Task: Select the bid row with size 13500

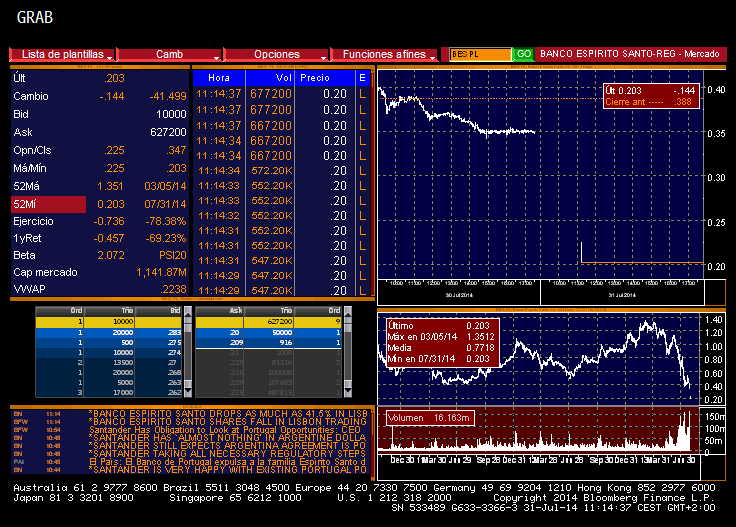Action: point(109,362)
